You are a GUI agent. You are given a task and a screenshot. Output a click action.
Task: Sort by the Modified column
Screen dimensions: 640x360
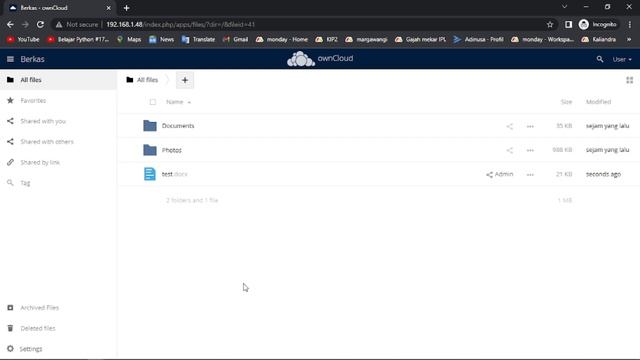coord(598,102)
